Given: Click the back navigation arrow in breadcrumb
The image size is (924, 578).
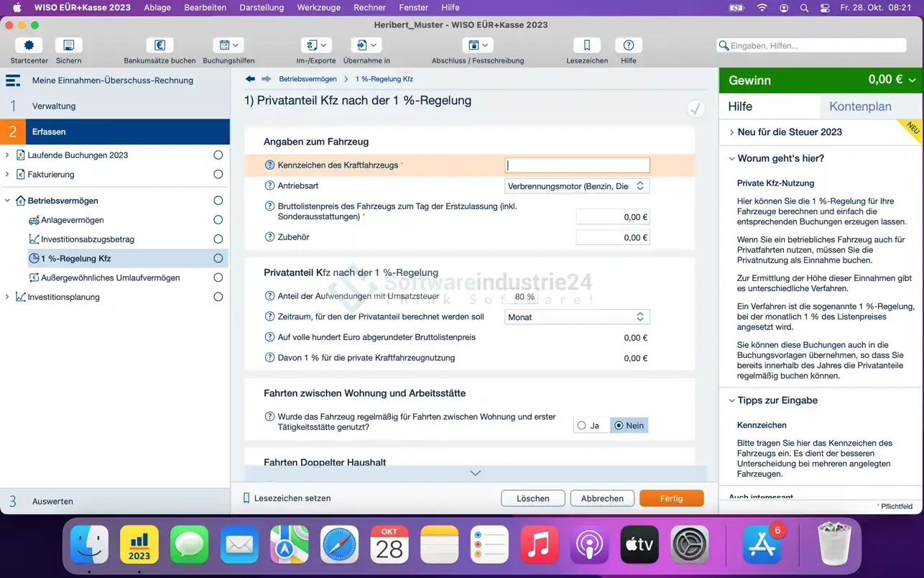Looking at the screenshot, I should [250, 79].
